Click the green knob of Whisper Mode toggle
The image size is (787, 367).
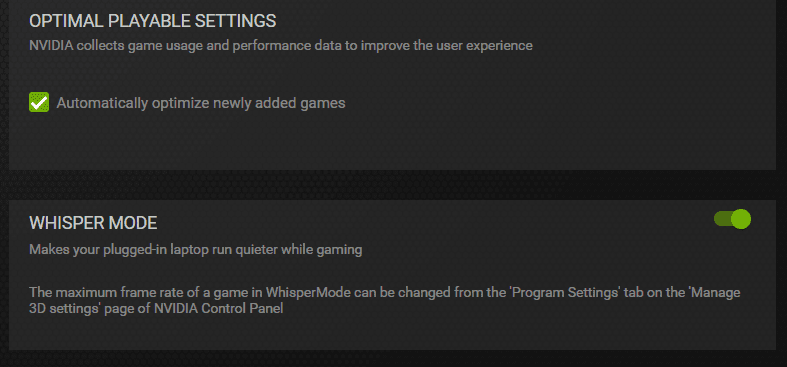tap(741, 219)
